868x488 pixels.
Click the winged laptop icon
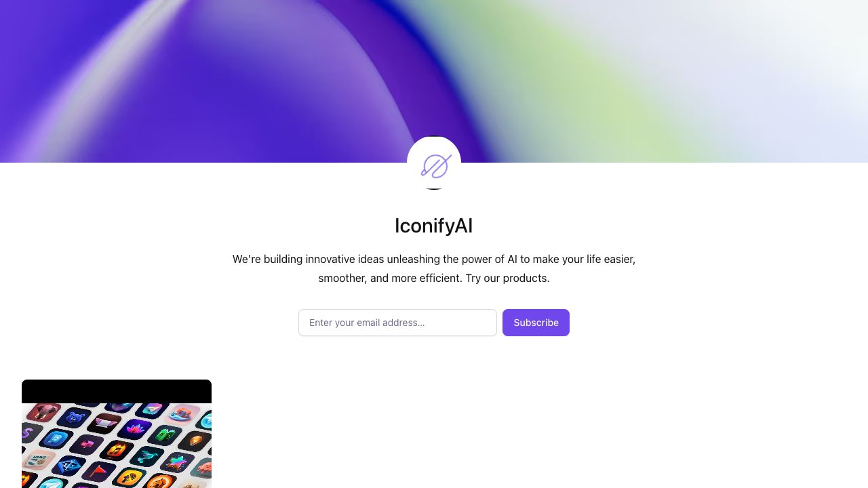104,424
